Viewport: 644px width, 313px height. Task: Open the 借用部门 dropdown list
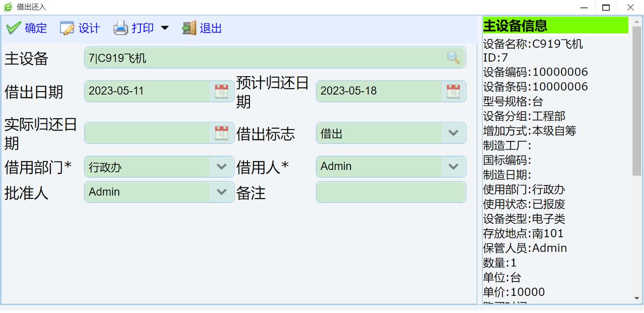[x=221, y=167]
